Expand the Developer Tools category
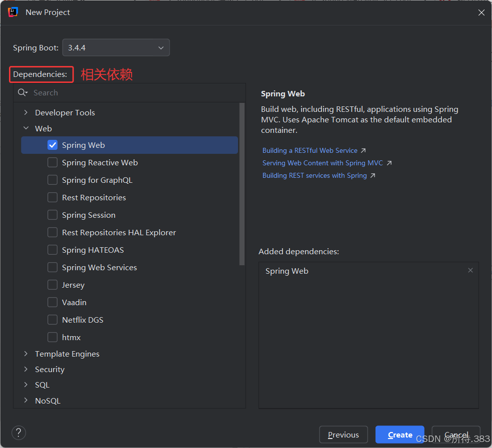Viewport: 492px width, 448px height. click(25, 112)
